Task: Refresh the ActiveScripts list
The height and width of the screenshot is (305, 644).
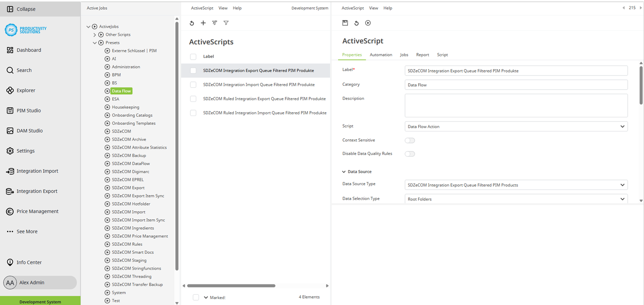Action: (x=191, y=23)
